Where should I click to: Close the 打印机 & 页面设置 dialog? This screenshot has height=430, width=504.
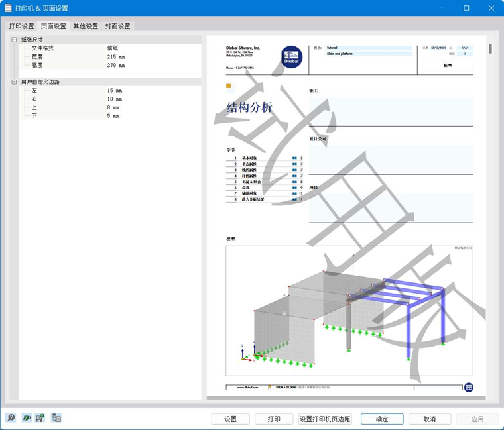491,8
